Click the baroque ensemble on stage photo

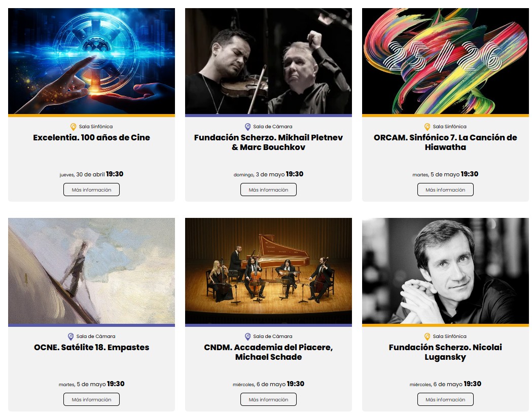coord(268,271)
